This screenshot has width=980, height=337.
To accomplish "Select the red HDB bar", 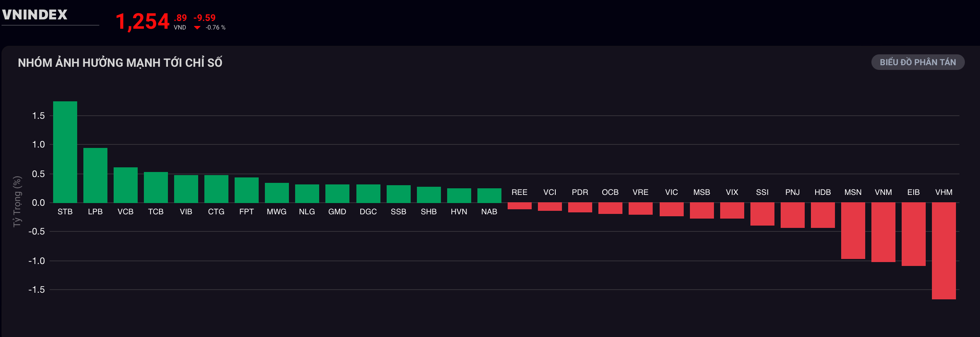I will coord(823,215).
